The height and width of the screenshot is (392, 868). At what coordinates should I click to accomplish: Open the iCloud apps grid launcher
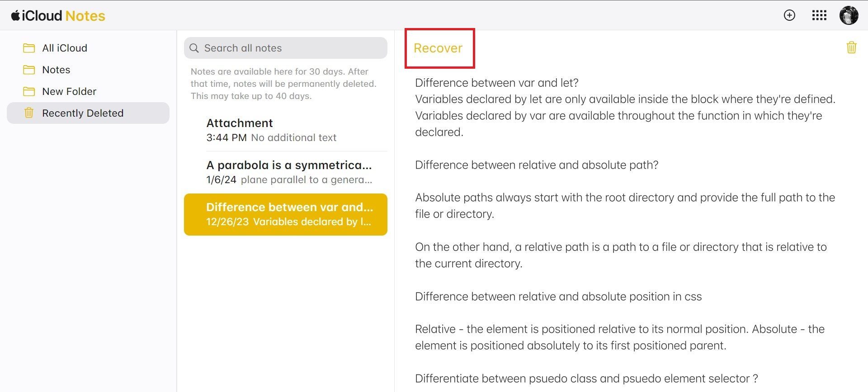[819, 15]
